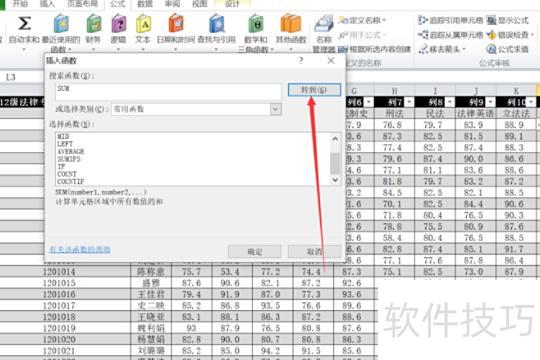Viewport: 540px width, 360px height.
Task: Switch to the 视图 ribbon tab
Action: point(199,4)
